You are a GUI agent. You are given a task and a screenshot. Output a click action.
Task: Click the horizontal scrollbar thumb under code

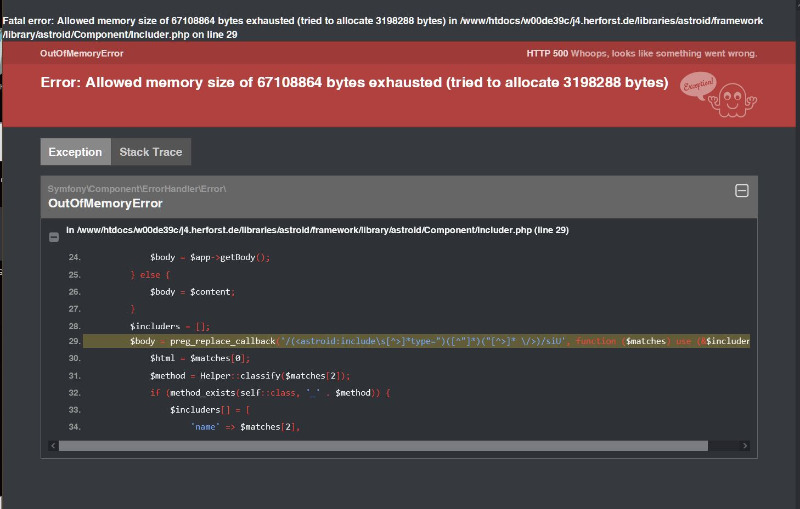[x=383, y=446]
